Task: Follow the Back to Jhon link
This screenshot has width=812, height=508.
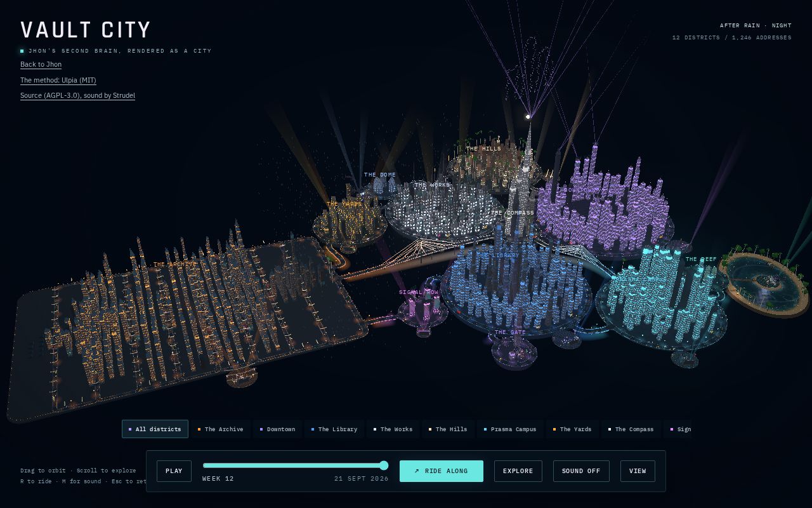Action: pyautogui.click(x=41, y=64)
